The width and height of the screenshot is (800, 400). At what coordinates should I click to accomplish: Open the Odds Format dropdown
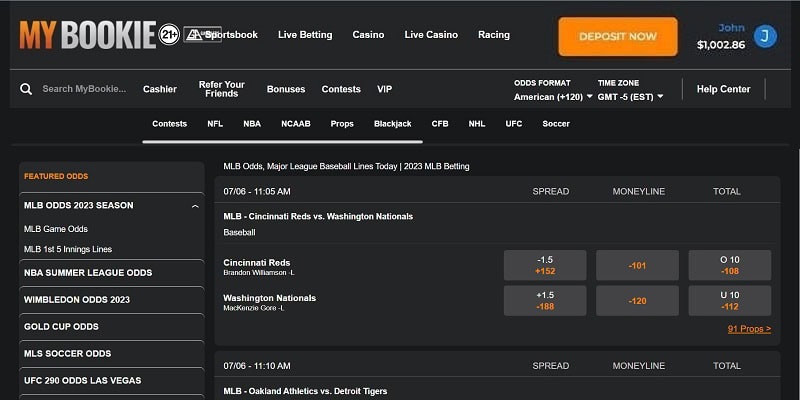(x=553, y=97)
